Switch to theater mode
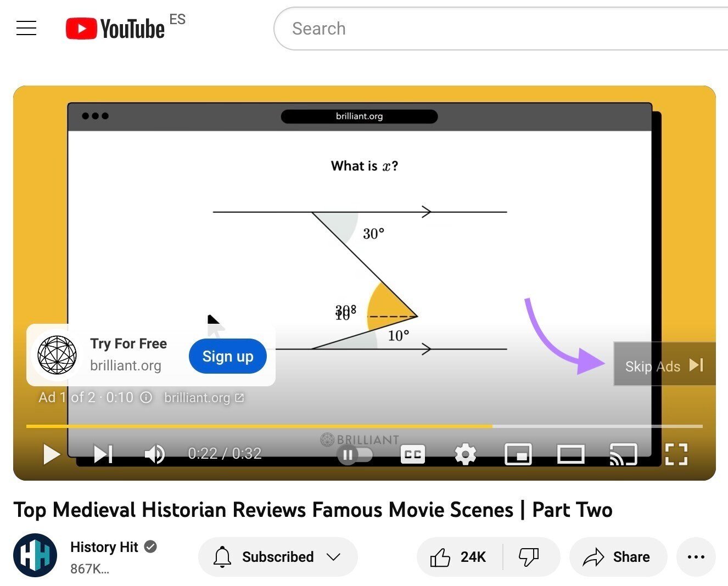The height and width of the screenshot is (586, 728). pyautogui.click(x=570, y=454)
